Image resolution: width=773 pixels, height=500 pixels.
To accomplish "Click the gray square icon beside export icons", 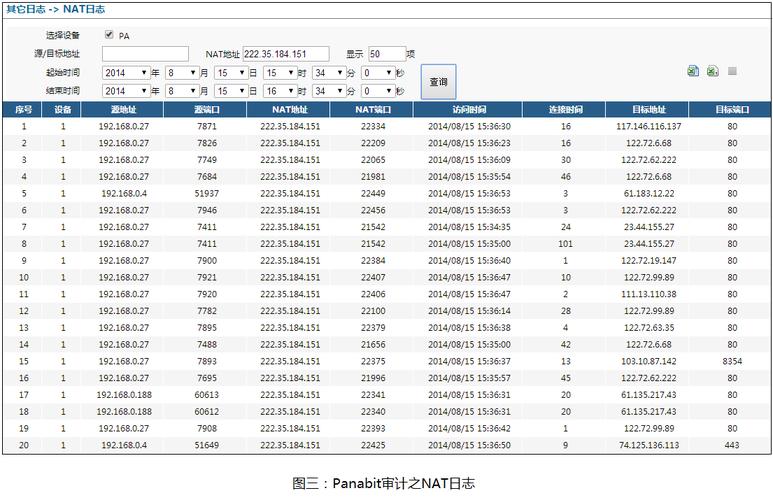I will (x=732, y=71).
